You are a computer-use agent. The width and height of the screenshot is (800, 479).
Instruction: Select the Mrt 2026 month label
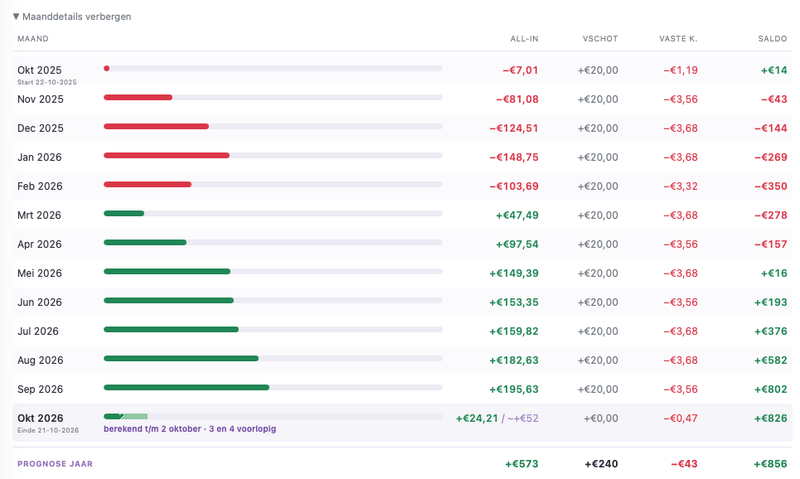(x=39, y=215)
